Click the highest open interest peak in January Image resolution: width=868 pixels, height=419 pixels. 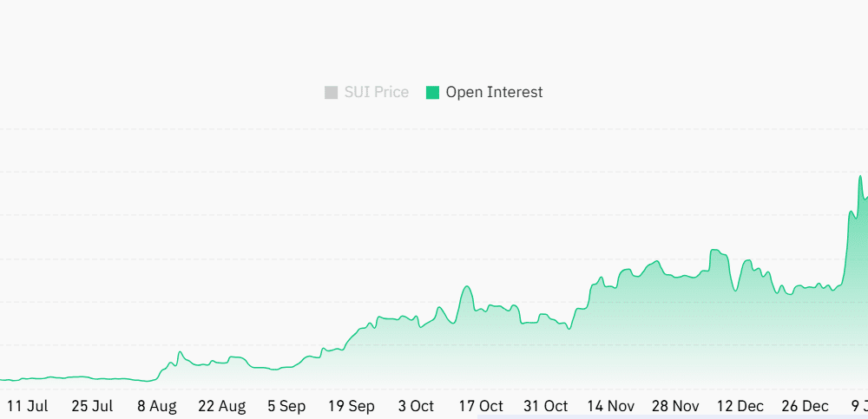click(x=860, y=176)
